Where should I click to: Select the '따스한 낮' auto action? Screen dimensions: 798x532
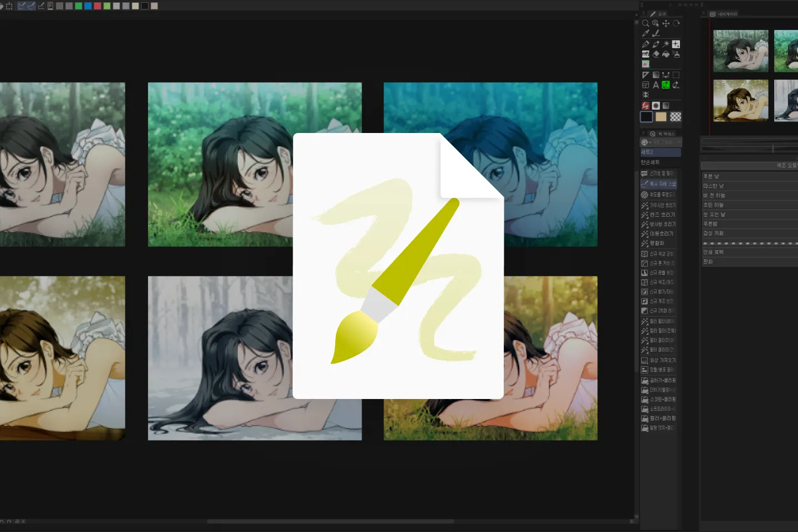[749, 186]
